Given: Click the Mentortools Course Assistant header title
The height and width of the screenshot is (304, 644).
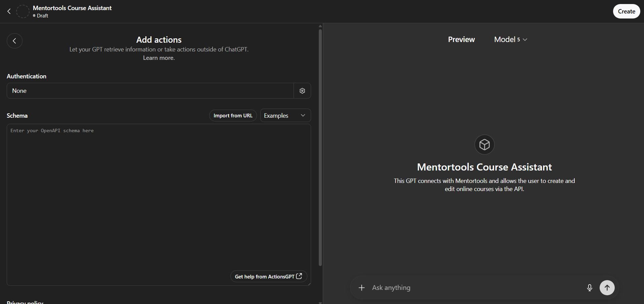Looking at the screenshot, I should click(x=72, y=8).
